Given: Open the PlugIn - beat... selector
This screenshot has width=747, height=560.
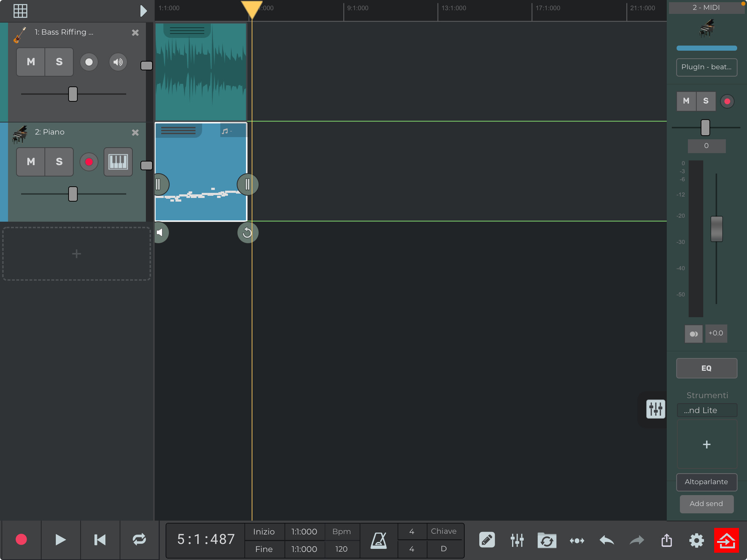Looking at the screenshot, I should click(707, 67).
